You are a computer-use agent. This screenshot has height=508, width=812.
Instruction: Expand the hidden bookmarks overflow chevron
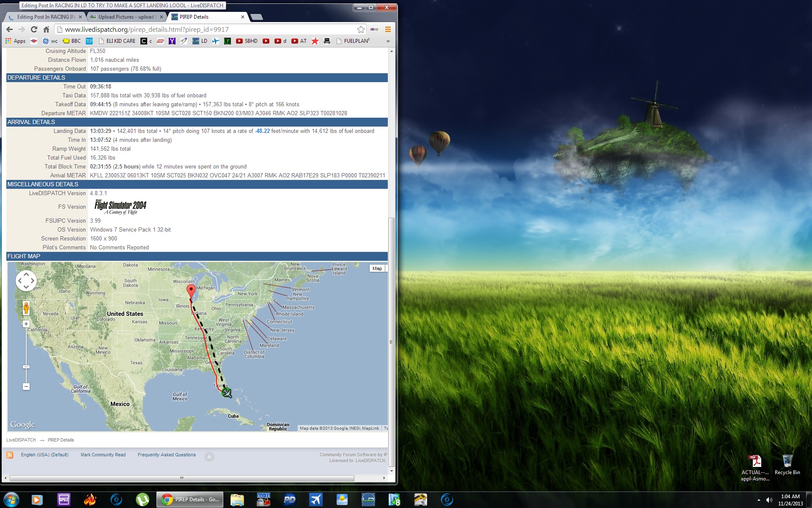click(x=388, y=41)
